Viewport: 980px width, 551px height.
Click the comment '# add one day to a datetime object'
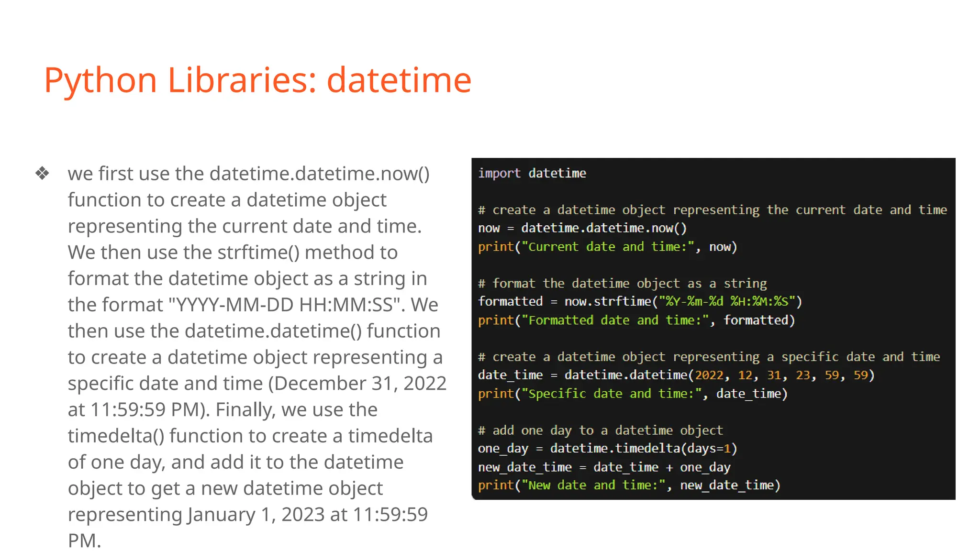(x=601, y=430)
